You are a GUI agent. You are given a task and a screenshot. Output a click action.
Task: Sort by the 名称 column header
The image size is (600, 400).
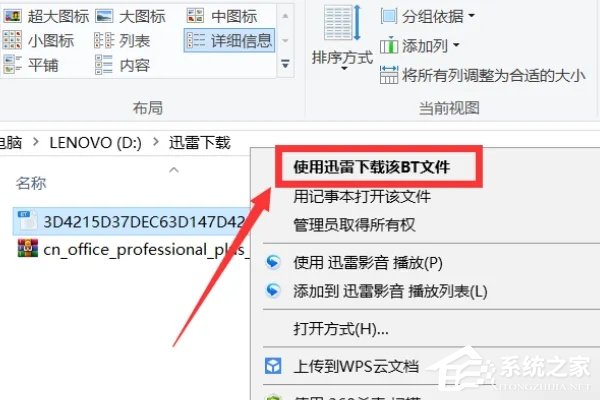click(31, 183)
